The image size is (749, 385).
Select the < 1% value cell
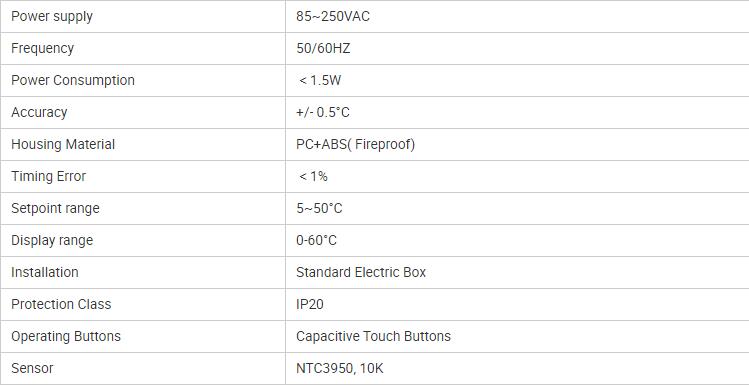tap(517, 176)
